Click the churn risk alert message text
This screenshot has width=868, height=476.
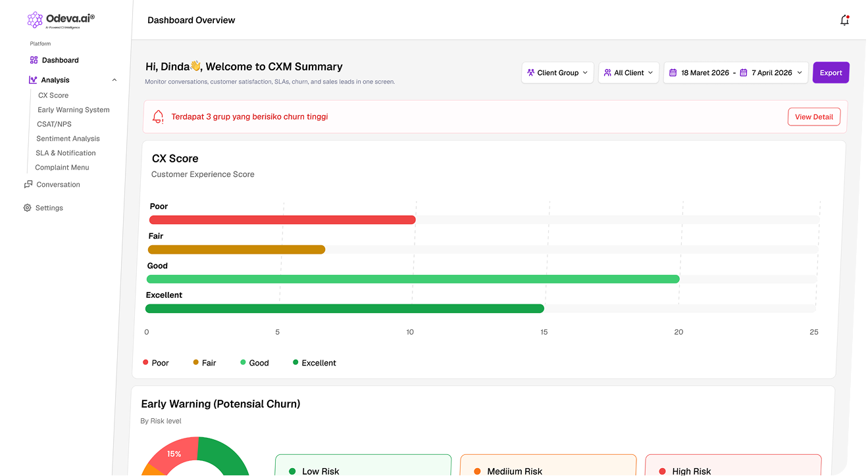(249, 117)
